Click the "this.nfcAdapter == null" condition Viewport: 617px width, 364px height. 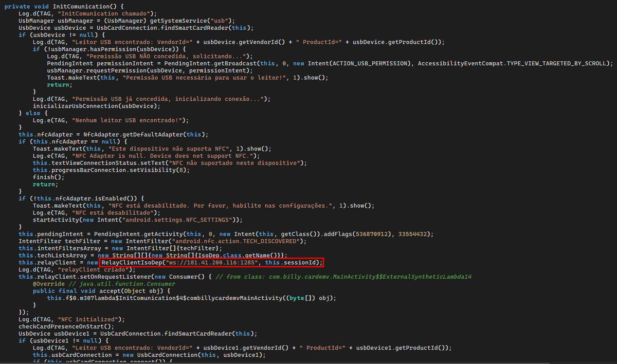point(76,142)
